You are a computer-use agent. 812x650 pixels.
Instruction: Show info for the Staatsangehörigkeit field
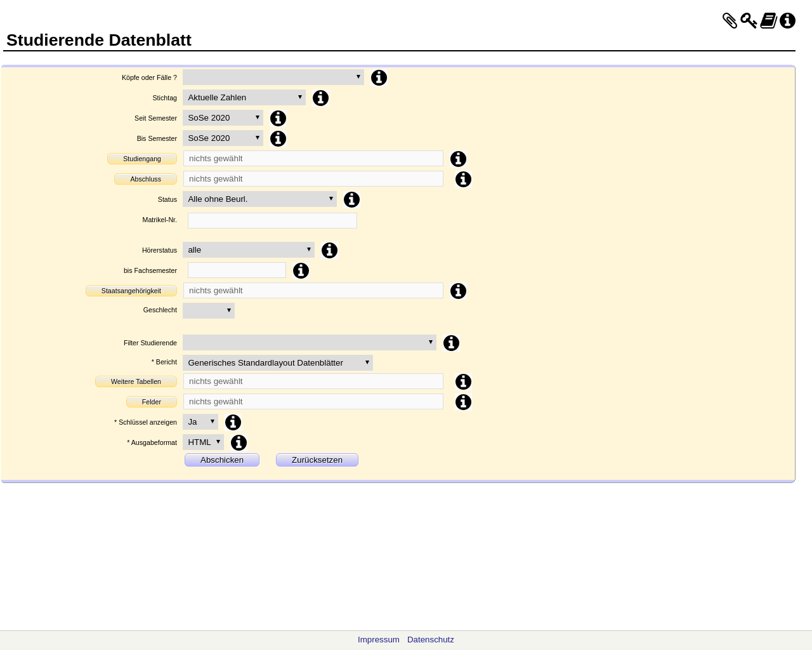point(458,291)
